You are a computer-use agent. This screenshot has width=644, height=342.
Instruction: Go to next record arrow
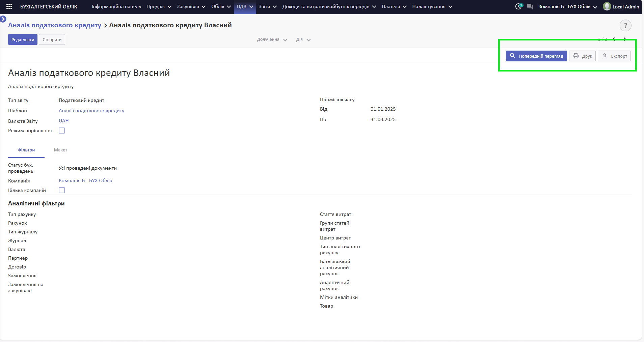(x=625, y=39)
